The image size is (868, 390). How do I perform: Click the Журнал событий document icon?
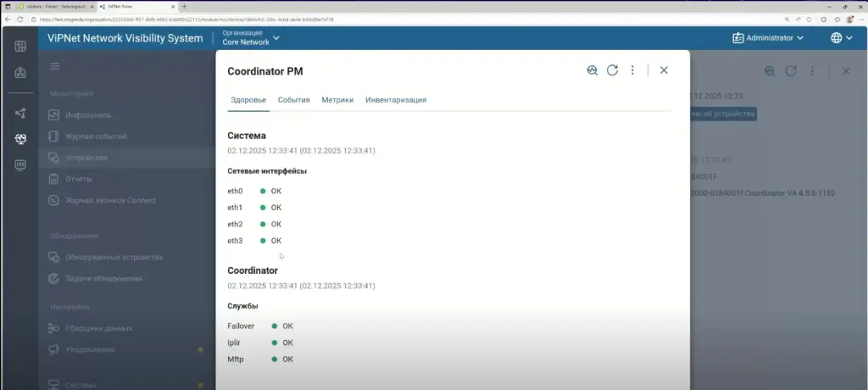(x=53, y=136)
